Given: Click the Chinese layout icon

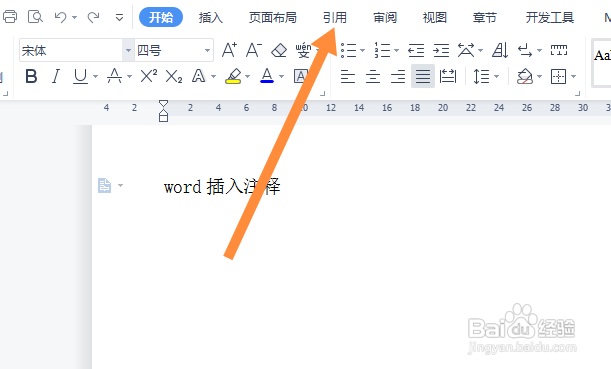Looking at the screenshot, I should 466,50.
